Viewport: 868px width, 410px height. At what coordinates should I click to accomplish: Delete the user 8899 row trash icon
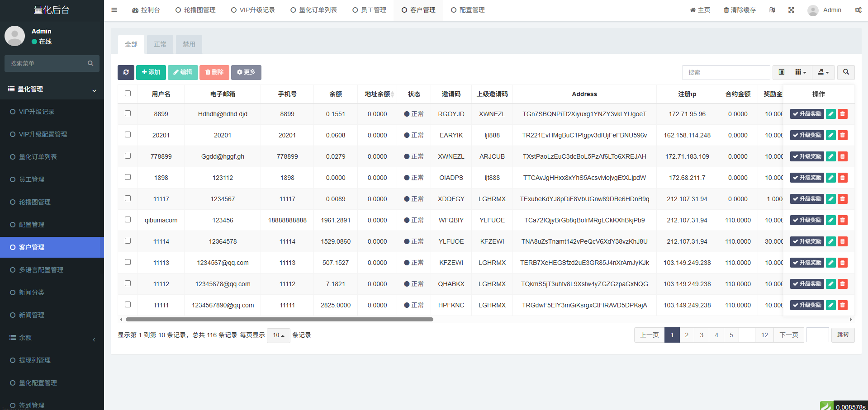coord(843,114)
